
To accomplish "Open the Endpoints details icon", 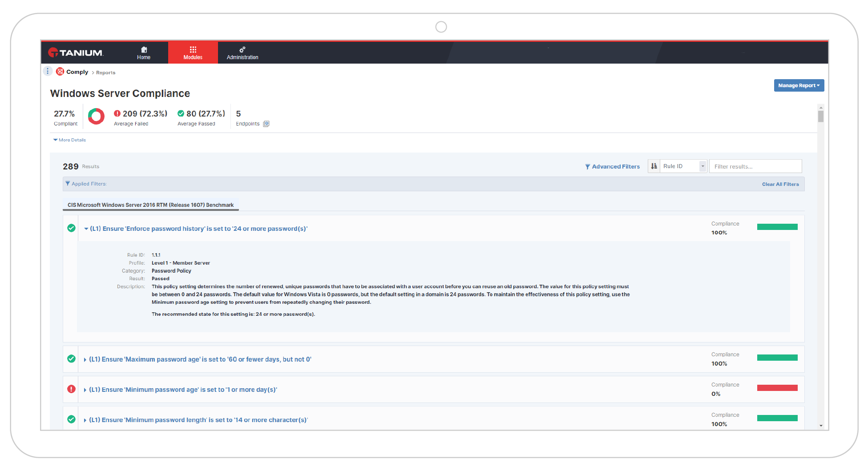I will [x=266, y=124].
